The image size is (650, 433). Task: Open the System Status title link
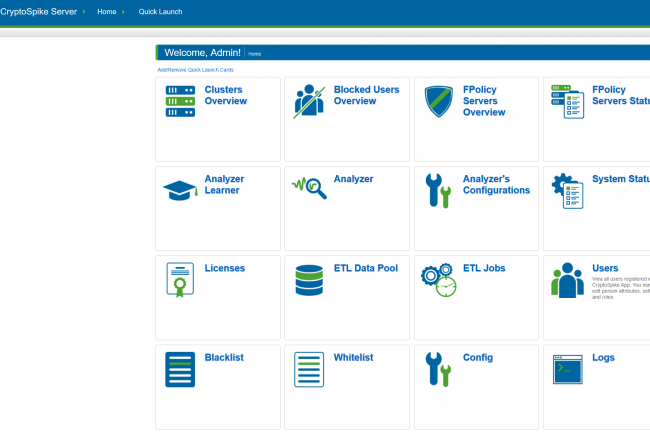tap(621, 179)
